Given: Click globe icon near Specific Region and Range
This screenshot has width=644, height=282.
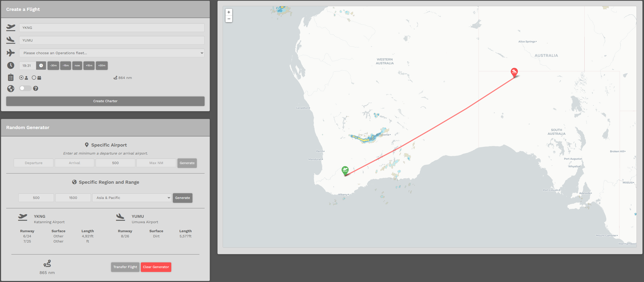Looking at the screenshot, I should pos(74,182).
